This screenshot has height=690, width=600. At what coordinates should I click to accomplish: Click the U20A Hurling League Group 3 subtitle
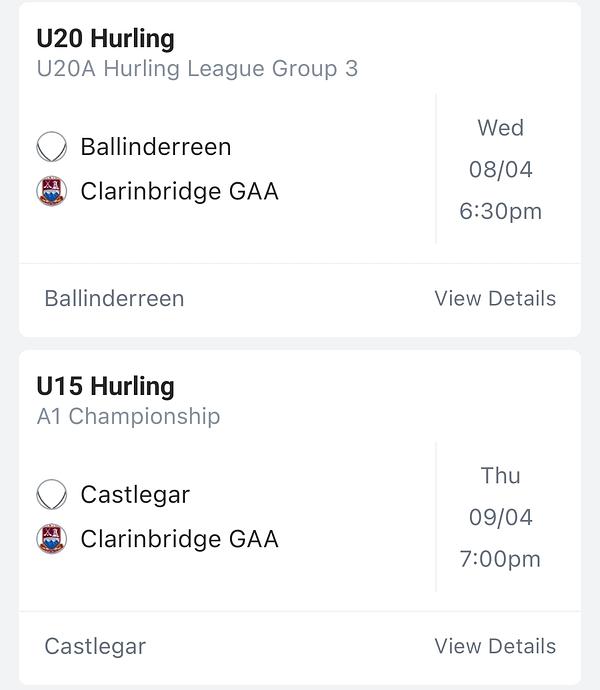tap(197, 69)
